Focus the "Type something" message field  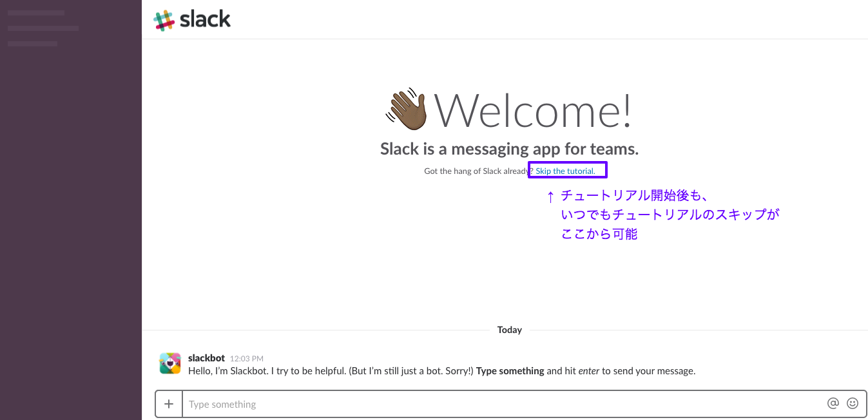pos(503,405)
